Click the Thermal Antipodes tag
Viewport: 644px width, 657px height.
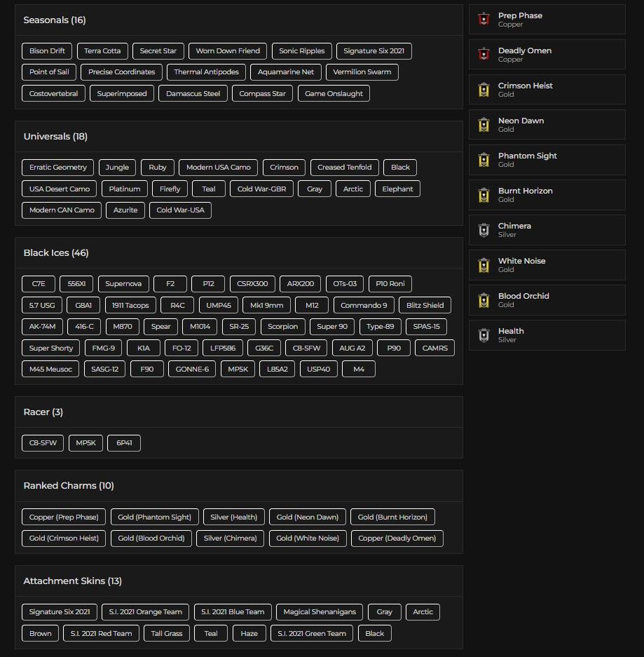tap(206, 72)
